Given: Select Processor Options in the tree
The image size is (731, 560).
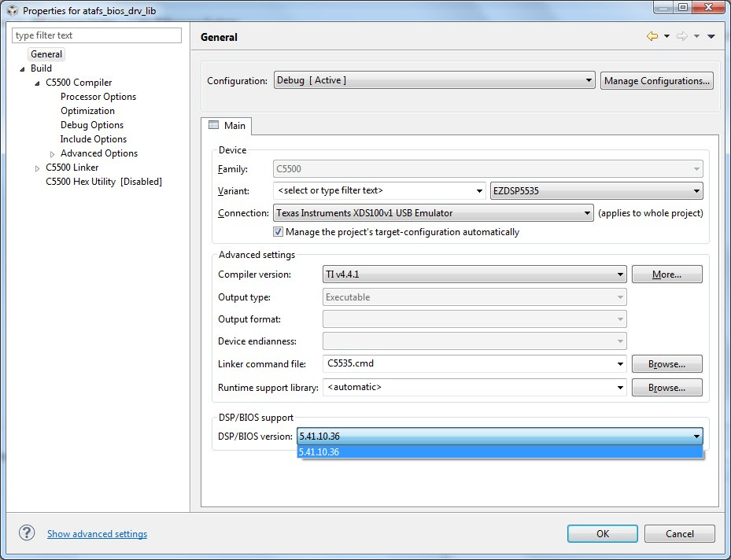Looking at the screenshot, I should (98, 97).
